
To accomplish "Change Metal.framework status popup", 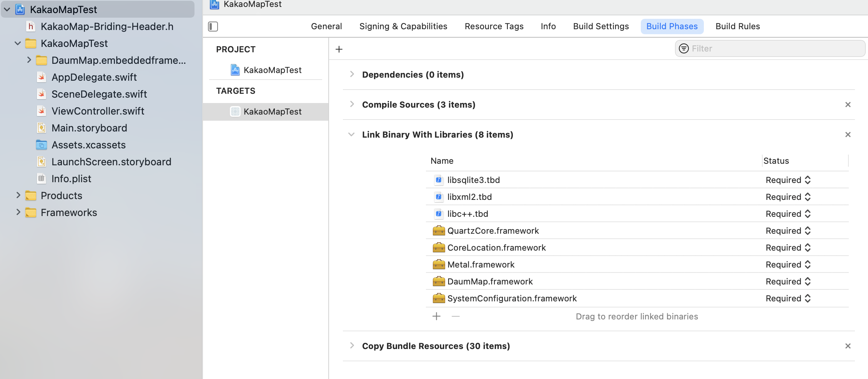I will (x=788, y=264).
